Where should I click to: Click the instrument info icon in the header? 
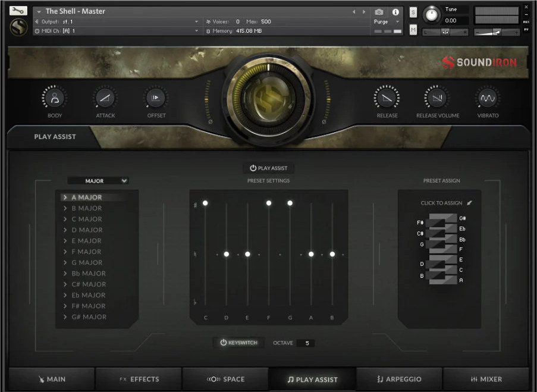pos(395,11)
